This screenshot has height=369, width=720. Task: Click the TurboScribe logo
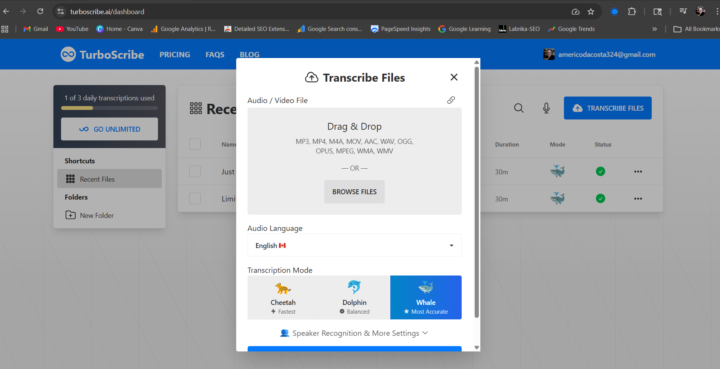tap(102, 54)
